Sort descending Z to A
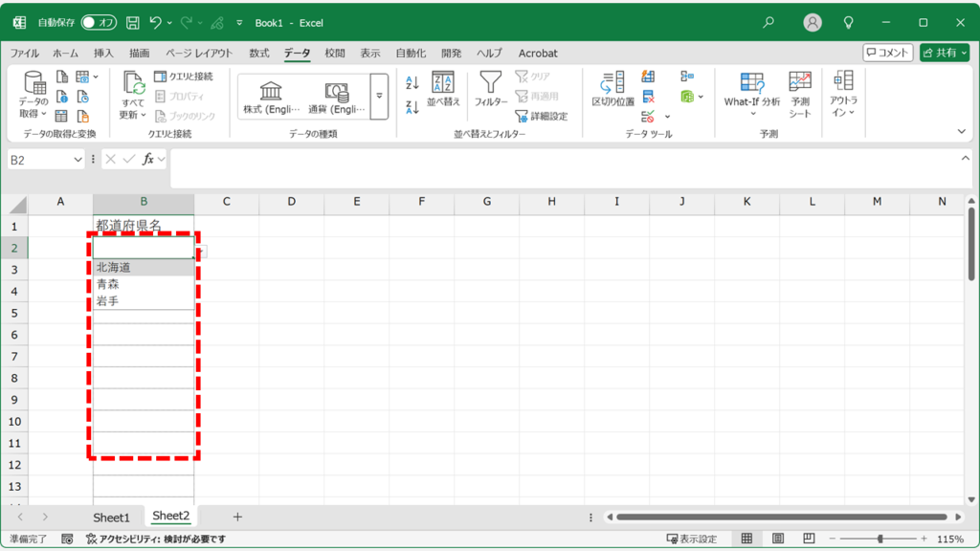Image resolution: width=980 pixels, height=551 pixels. (x=412, y=107)
